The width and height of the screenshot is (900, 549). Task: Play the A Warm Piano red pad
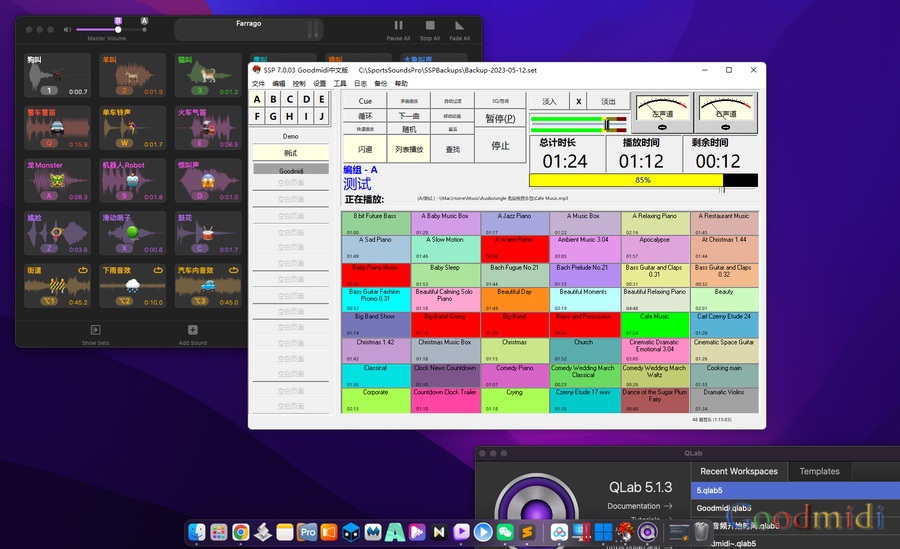(515, 249)
